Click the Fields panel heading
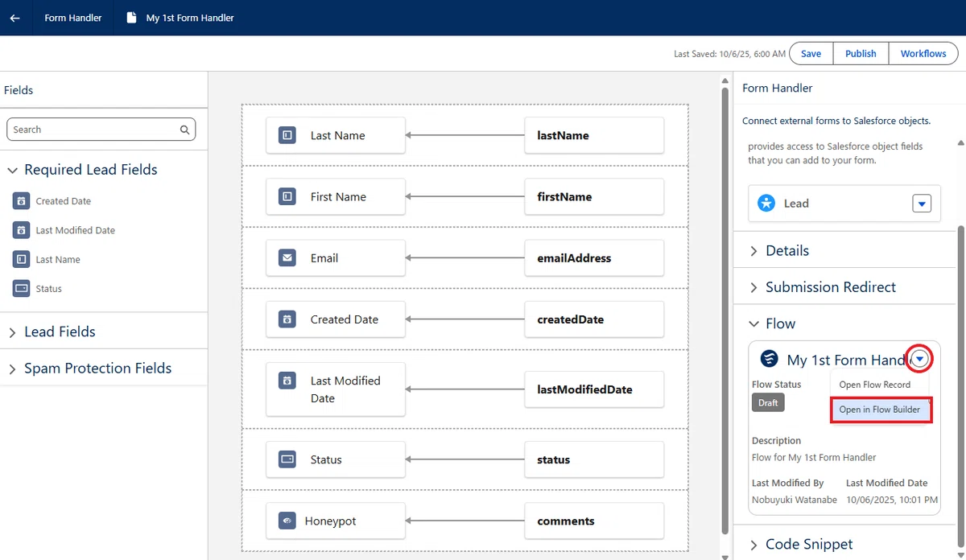The height and width of the screenshot is (560, 966). pos(19,90)
